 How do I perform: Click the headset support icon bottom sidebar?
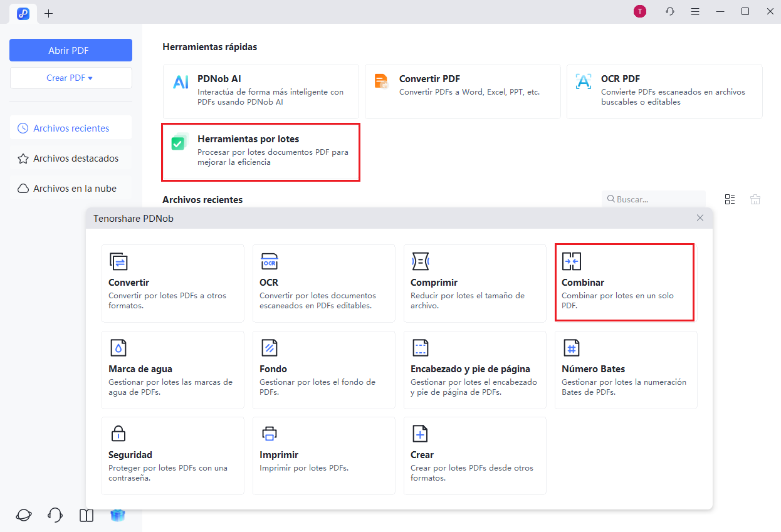[x=55, y=515]
